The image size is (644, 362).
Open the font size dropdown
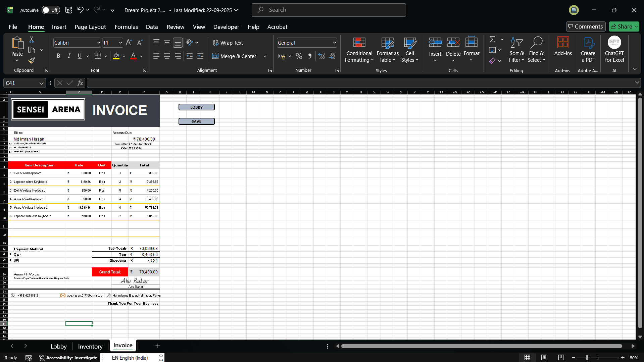[120, 43]
